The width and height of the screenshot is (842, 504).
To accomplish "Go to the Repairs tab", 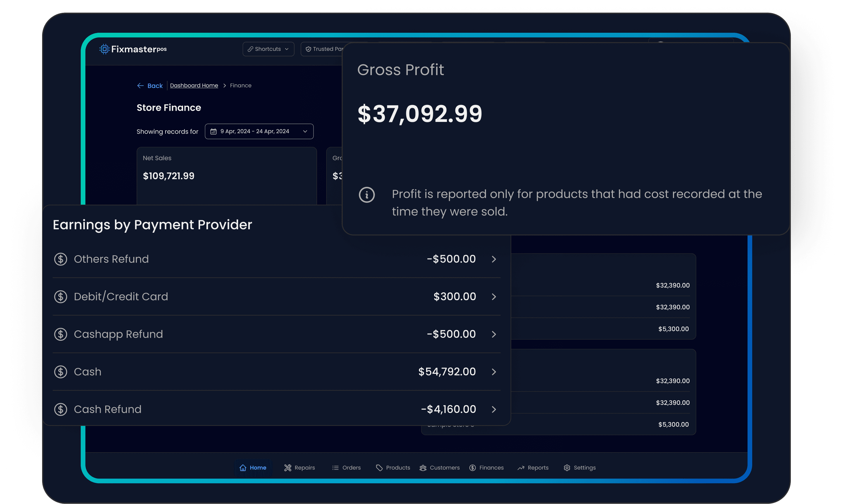I will 299,468.
